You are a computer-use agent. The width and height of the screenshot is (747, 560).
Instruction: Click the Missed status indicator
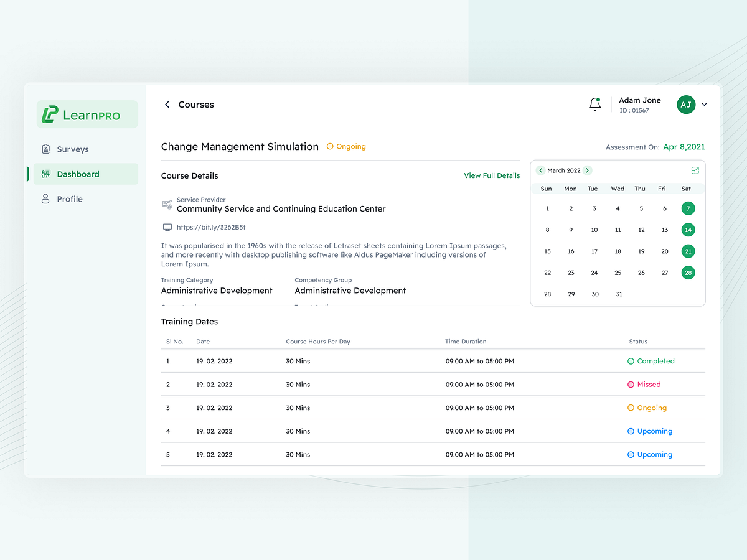(x=644, y=384)
